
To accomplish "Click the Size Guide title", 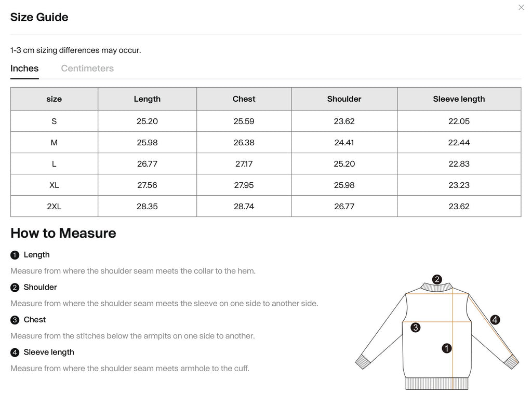I will pos(39,17).
